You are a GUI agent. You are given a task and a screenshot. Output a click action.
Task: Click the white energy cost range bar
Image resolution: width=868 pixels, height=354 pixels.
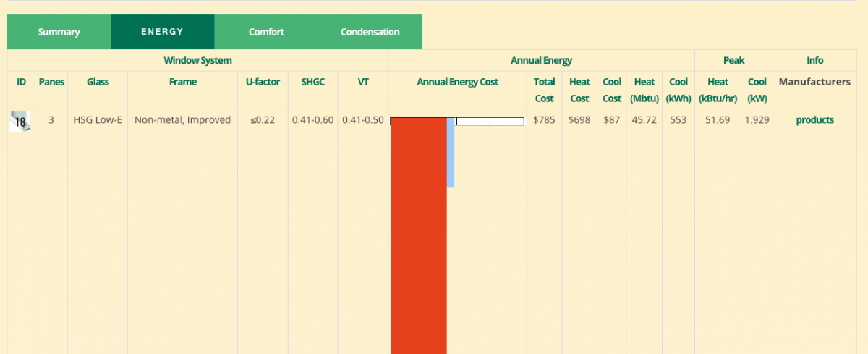pyautogui.click(x=489, y=121)
